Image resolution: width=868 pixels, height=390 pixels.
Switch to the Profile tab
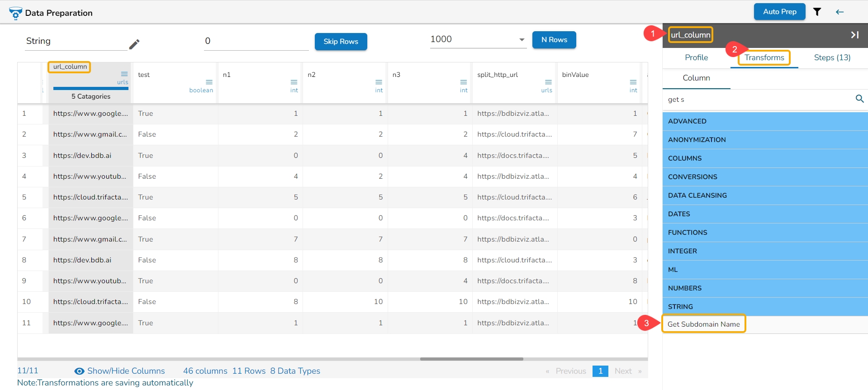coord(696,57)
